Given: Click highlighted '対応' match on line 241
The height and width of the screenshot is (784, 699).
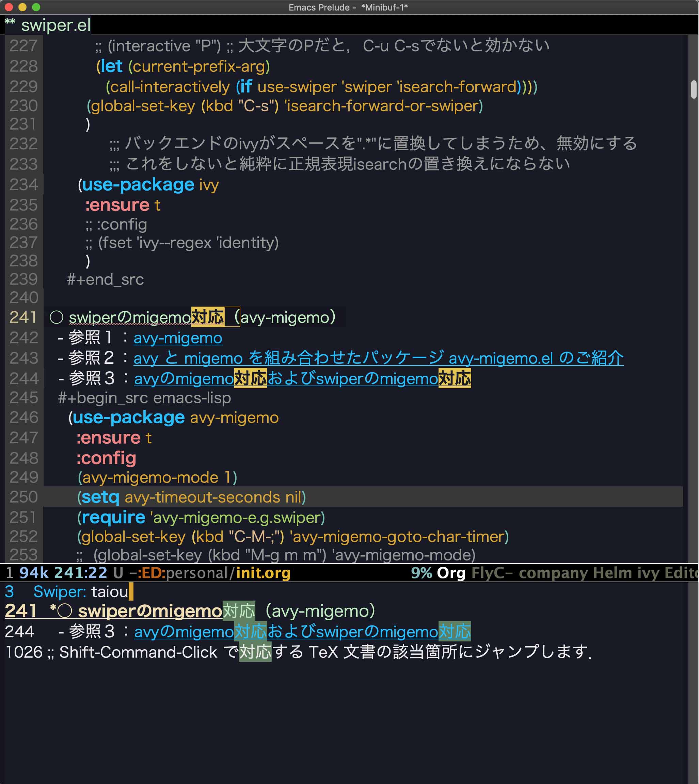Looking at the screenshot, I should [x=208, y=317].
